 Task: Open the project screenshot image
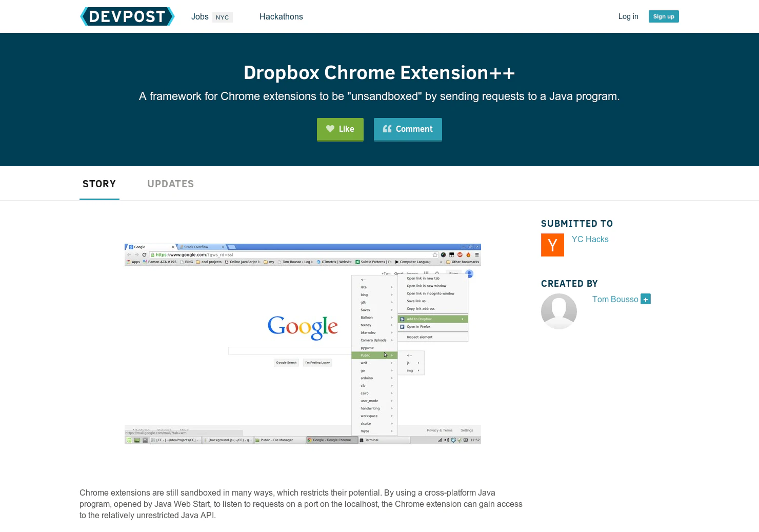point(303,344)
